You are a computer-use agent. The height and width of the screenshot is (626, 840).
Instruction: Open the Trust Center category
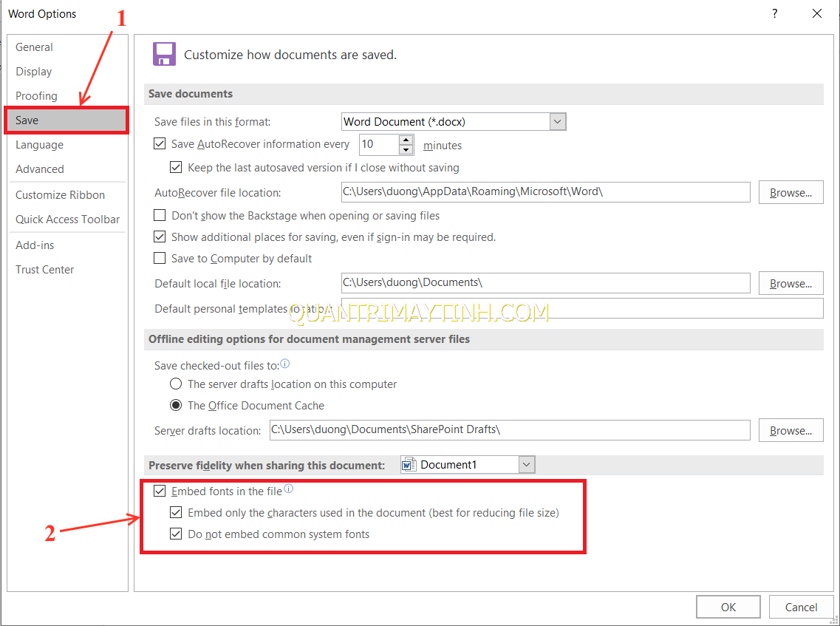pyautogui.click(x=67, y=270)
